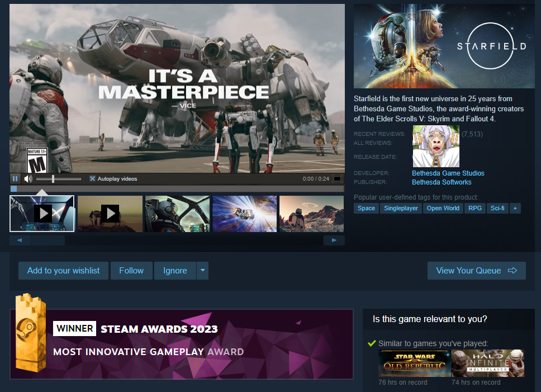Click the 0:00 / 0:24 video time
Viewport: 541px width, 392px height.
(316, 179)
